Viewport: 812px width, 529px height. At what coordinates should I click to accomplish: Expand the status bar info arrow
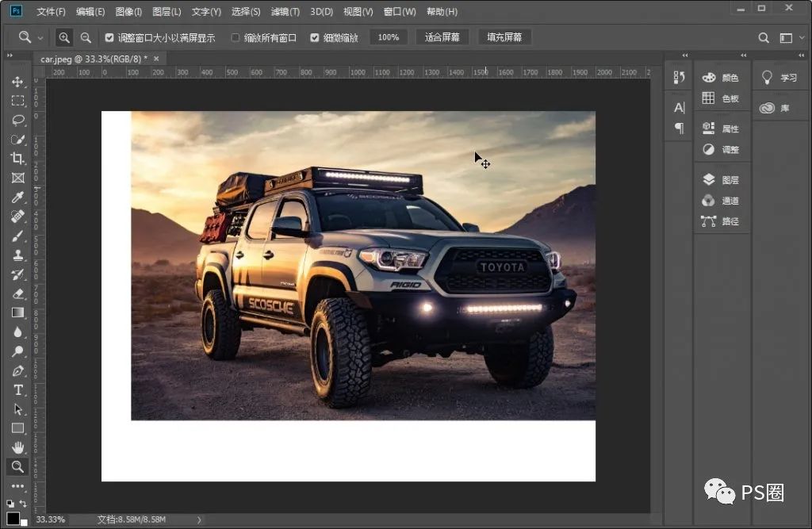tap(199, 519)
